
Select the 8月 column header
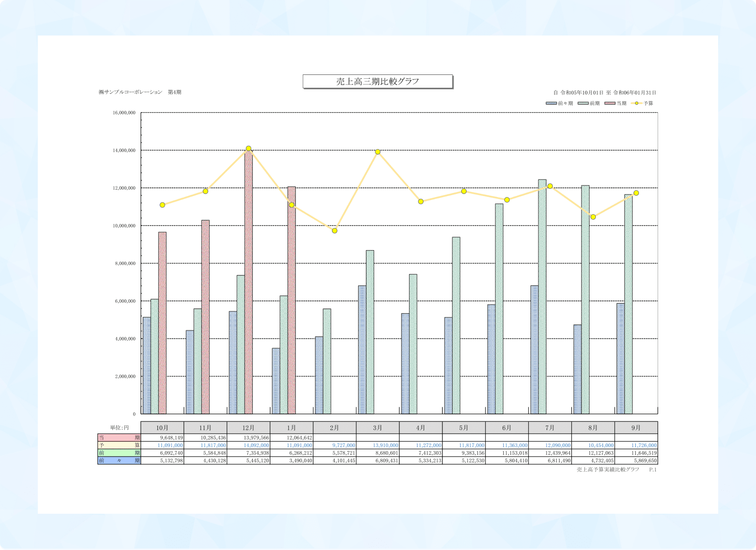[593, 428]
